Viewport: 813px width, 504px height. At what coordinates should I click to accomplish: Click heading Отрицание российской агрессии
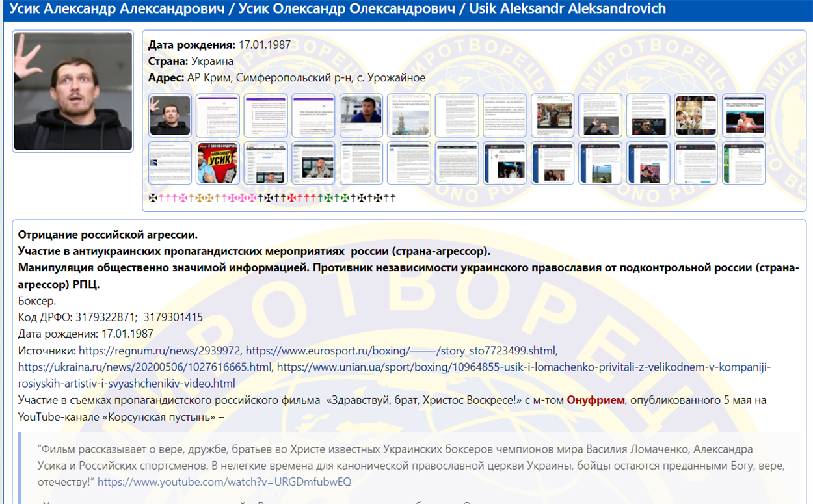click(x=108, y=234)
